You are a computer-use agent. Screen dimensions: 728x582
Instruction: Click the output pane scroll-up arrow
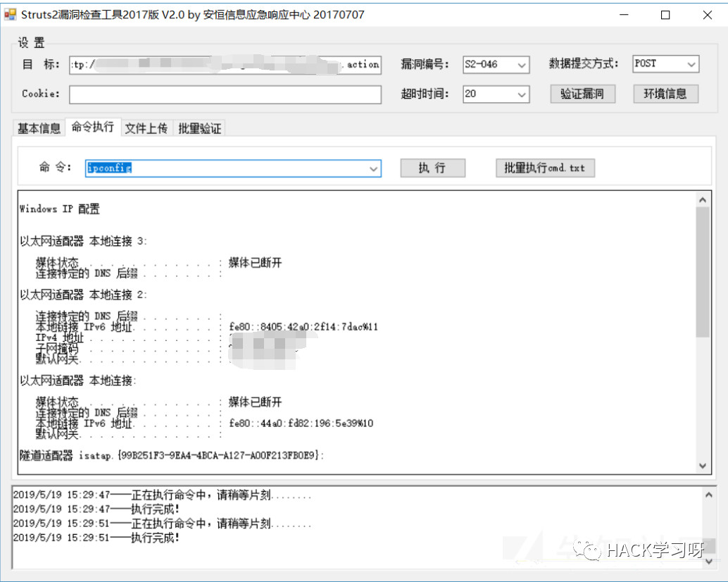[x=703, y=199]
